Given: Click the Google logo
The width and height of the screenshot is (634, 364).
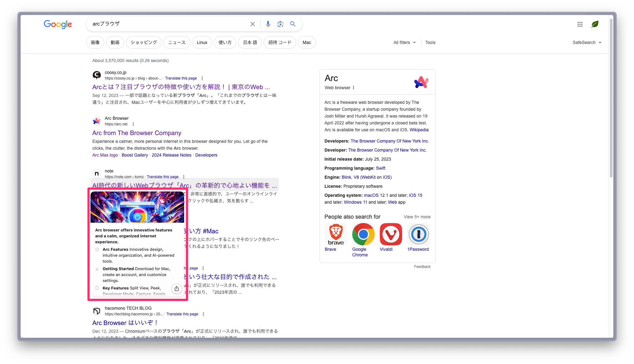Looking at the screenshot, I should tap(58, 24).
